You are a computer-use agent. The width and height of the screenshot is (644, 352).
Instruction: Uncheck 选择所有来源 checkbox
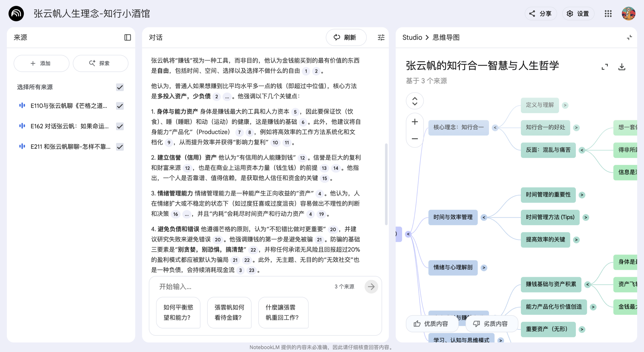tap(120, 87)
